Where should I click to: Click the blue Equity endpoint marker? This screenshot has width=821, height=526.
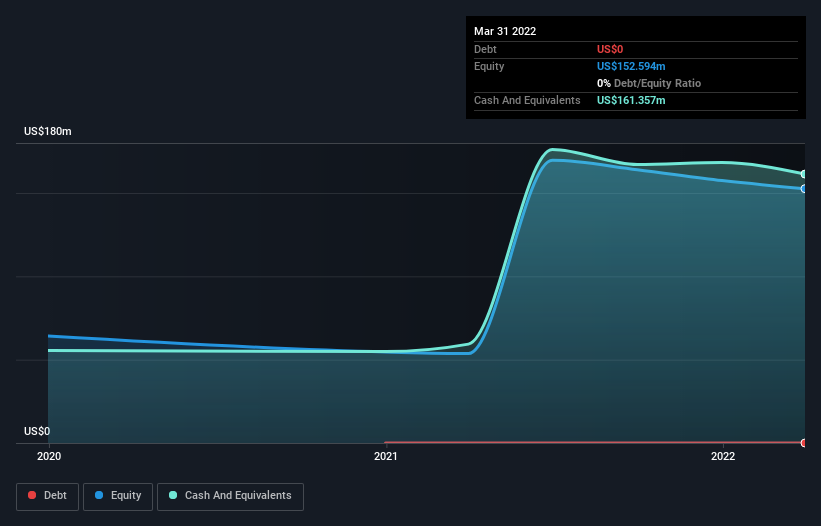[x=804, y=189]
